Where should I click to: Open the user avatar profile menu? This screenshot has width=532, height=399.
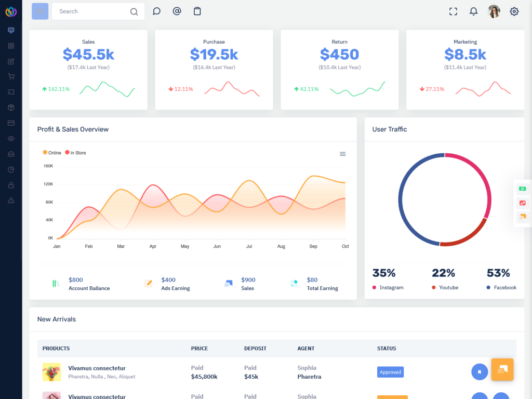tap(494, 11)
